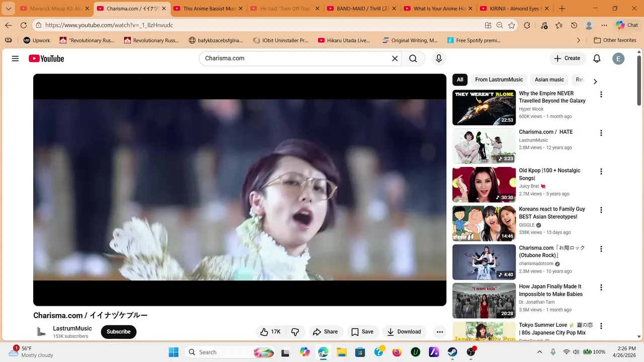
Task: Download the video
Action: [x=404, y=332]
